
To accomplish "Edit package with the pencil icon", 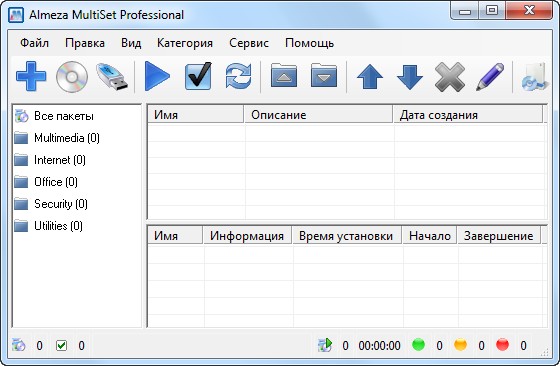I will tap(490, 77).
